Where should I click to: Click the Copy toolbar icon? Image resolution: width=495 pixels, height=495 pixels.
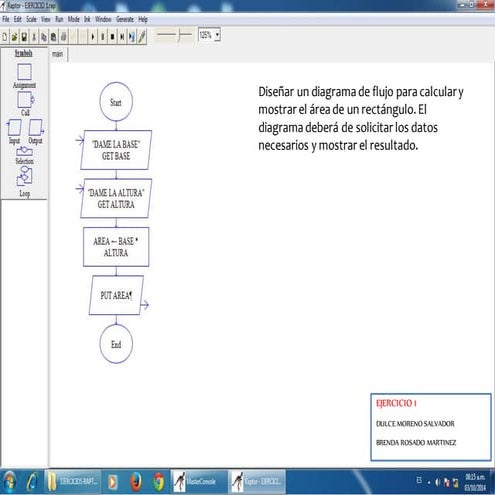[44, 37]
